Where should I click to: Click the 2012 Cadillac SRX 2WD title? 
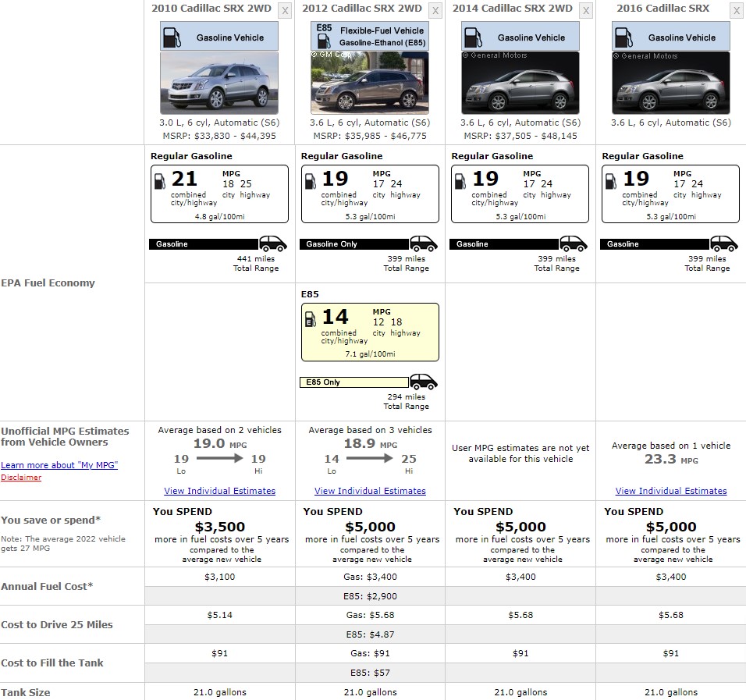coord(362,8)
